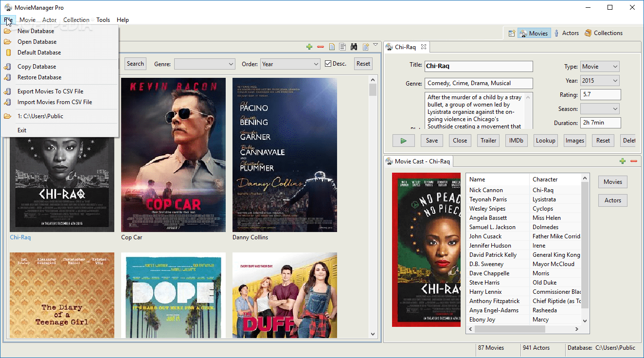Click the Title field containing Chi-Raq
This screenshot has height=358, width=644.
click(479, 66)
